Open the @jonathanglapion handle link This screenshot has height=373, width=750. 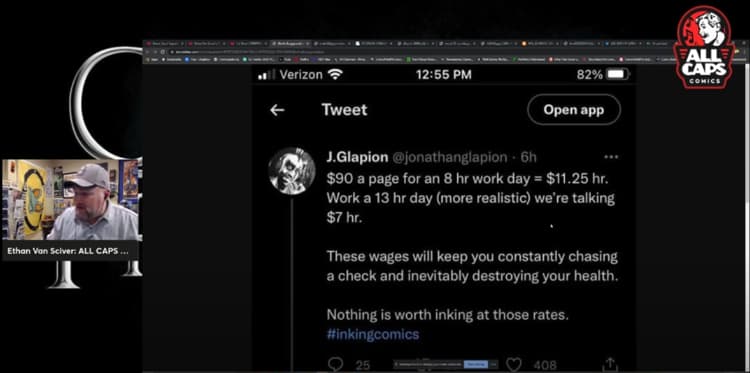(x=450, y=157)
